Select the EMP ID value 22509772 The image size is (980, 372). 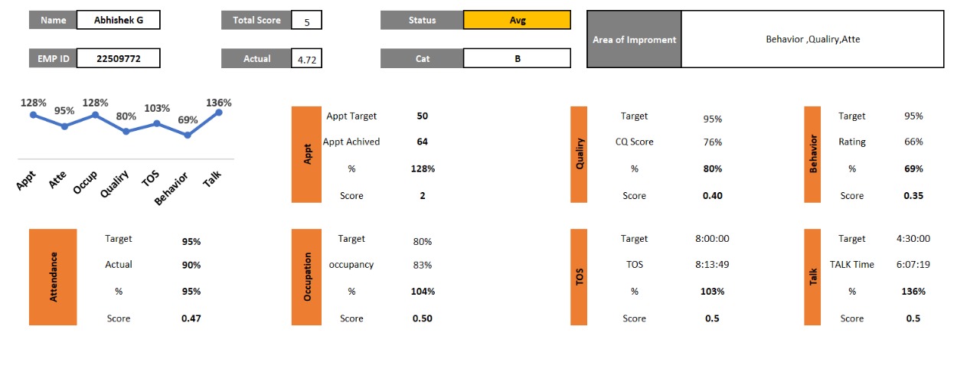point(118,58)
